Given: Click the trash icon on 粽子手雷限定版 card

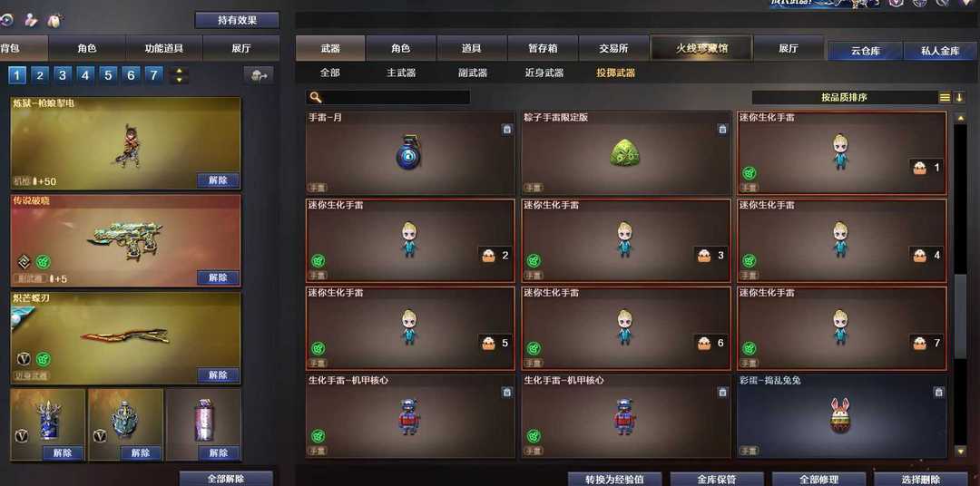Looking at the screenshot, I should pyautogui.click(x=722, y=130).
